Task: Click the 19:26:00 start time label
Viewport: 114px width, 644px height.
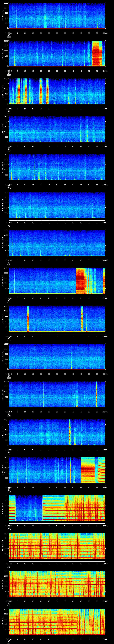Action: tap(9, 184)
